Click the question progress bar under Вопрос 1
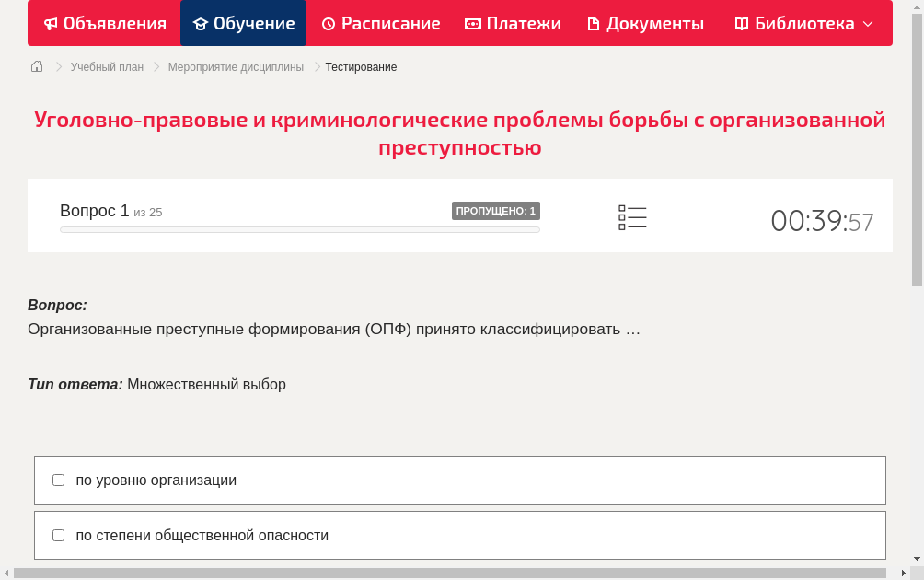Image resolution: width=924 pixels, height=580 pixels. pos(299,228)
